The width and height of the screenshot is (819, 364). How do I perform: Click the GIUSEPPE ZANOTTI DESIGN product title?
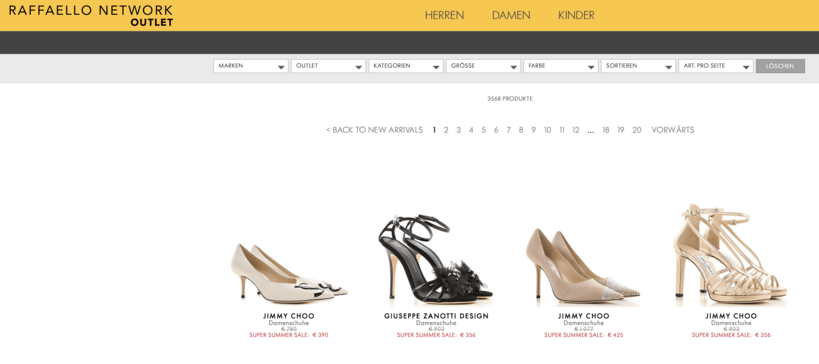pos(436,316)
